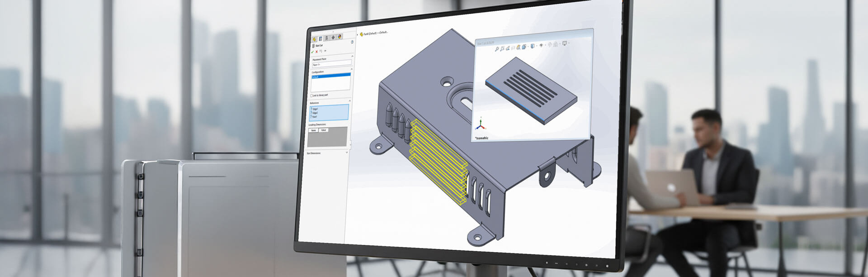Open View Settings monitor icon in preview

(565, 43)
